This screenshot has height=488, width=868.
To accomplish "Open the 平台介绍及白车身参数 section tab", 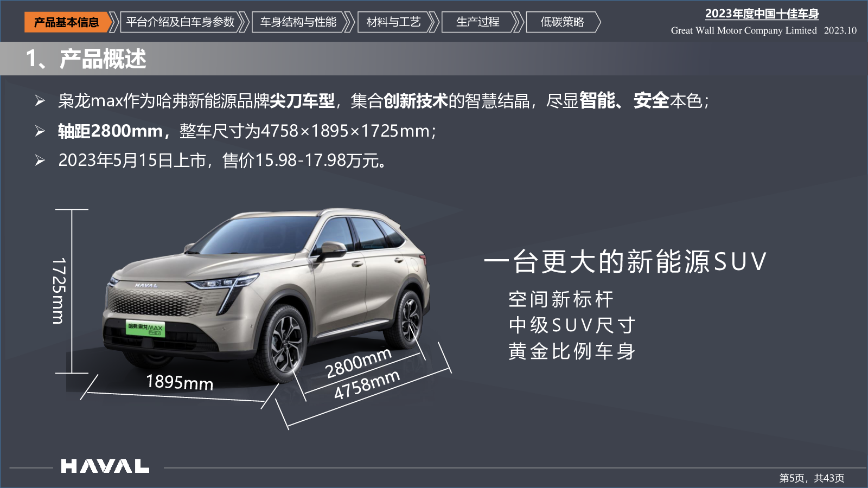I will tap(180, 22).
